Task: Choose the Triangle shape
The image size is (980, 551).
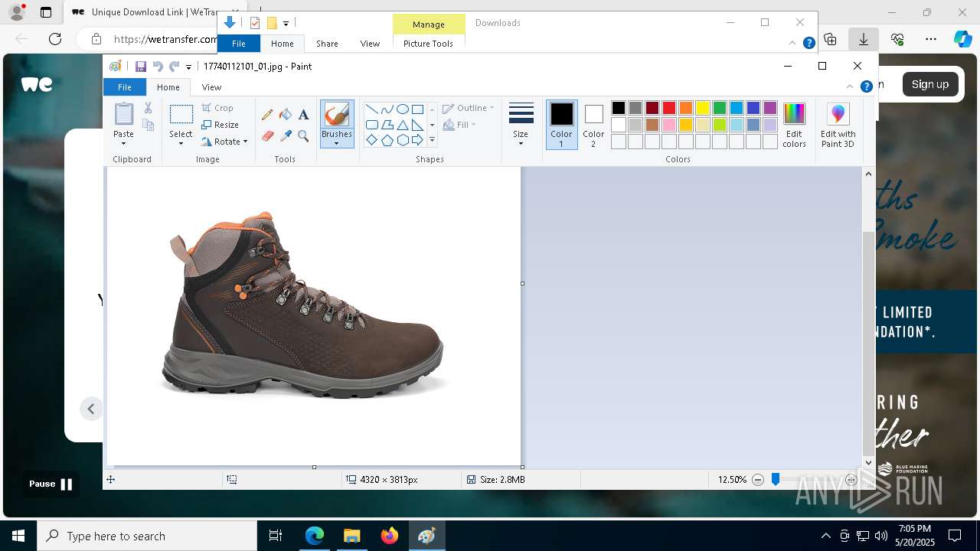Action: (x=402, y=125)
